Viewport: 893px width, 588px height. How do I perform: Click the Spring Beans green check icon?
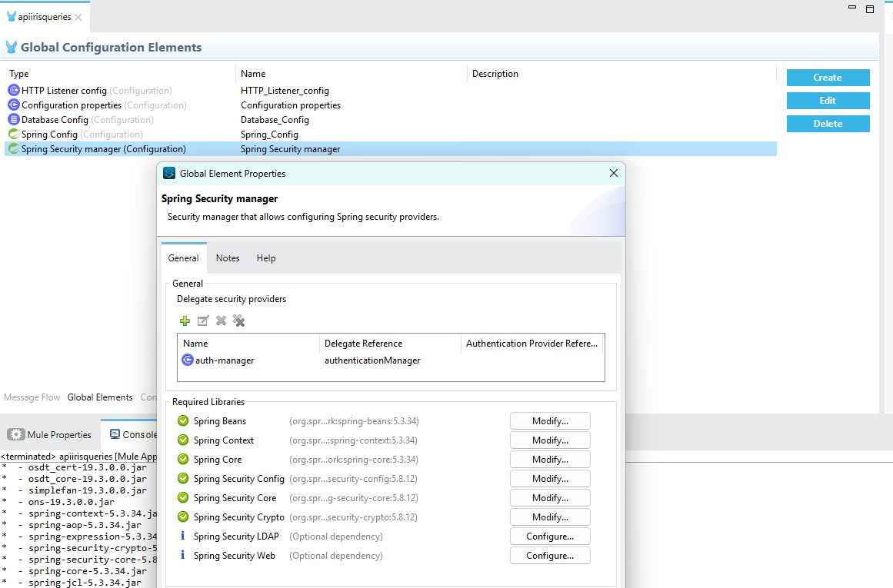pos(183,421)
